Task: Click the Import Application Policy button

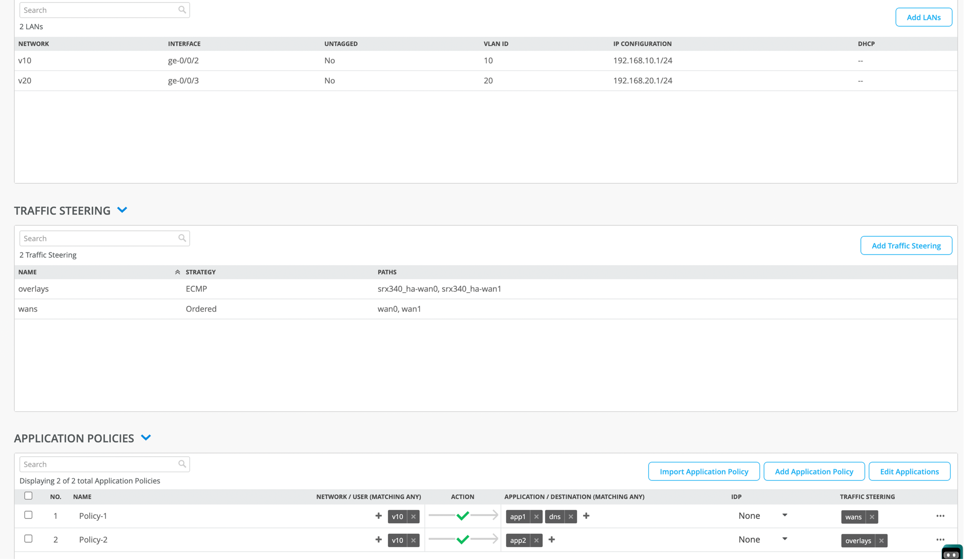Action: coord(703,471)
